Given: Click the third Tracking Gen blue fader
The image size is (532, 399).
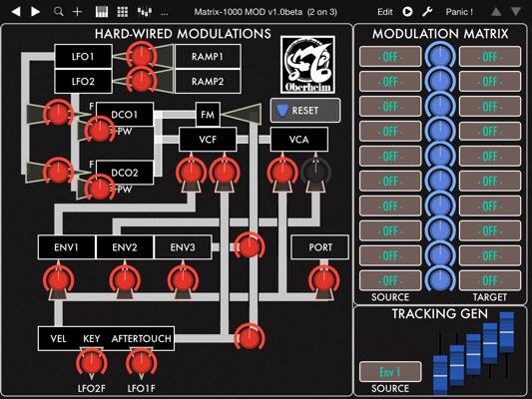Looking at the screenshot, I should pyautogui.click(x=474, y=354).
